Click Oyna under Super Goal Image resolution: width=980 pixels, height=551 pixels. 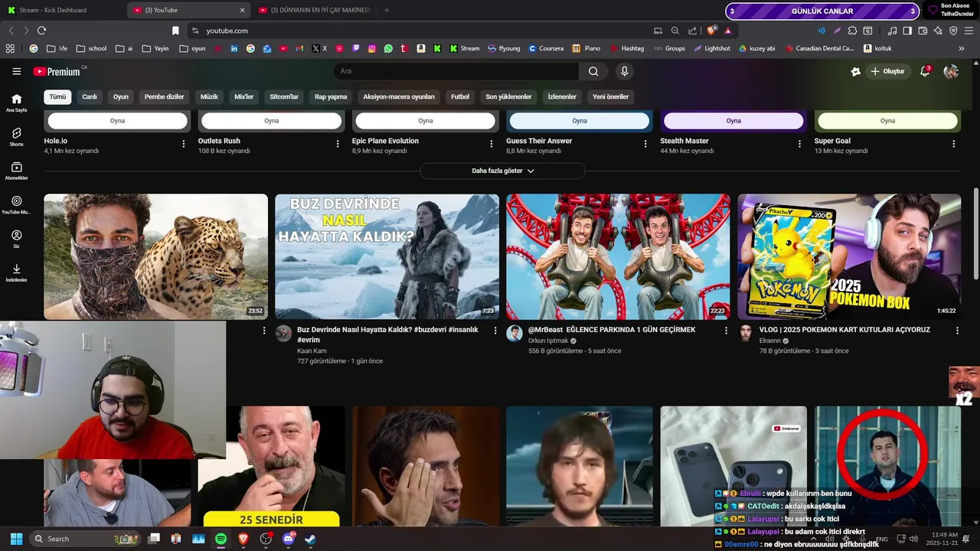coord(887,121)
